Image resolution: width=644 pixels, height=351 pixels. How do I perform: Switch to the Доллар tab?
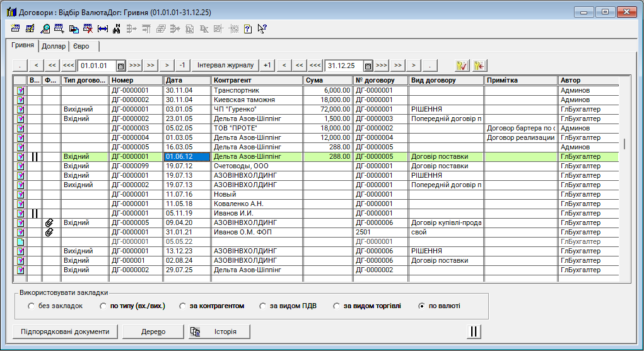pyautogui.click(x=54, y=46)
